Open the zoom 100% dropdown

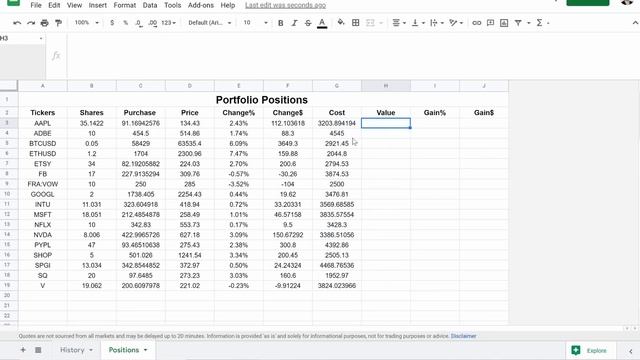(87, 23)
